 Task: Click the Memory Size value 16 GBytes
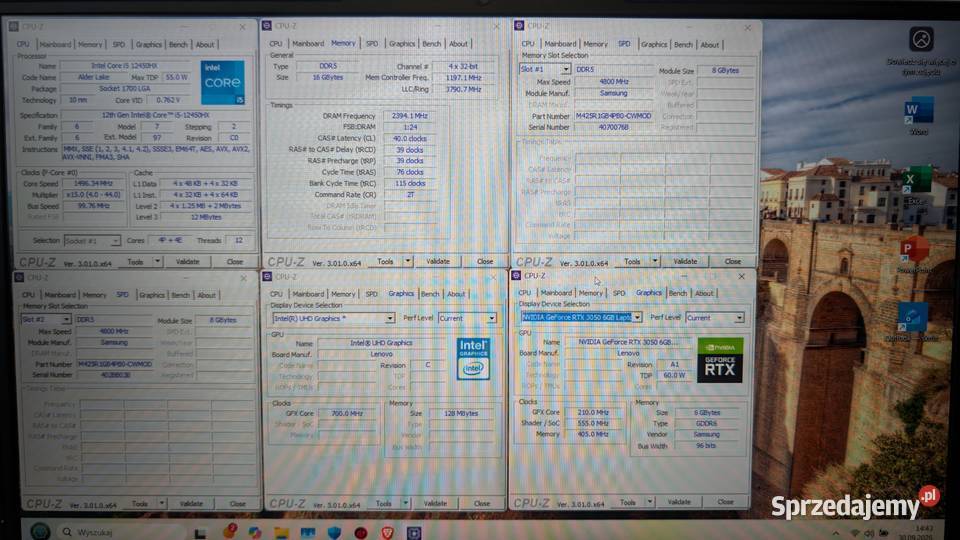(x=328, y=78)
